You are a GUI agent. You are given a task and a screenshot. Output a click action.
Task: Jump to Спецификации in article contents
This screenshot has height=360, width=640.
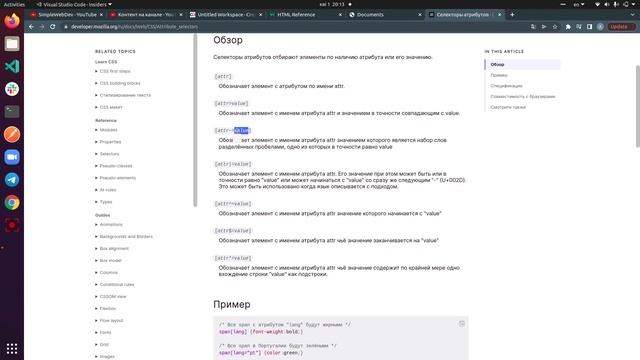506,86
